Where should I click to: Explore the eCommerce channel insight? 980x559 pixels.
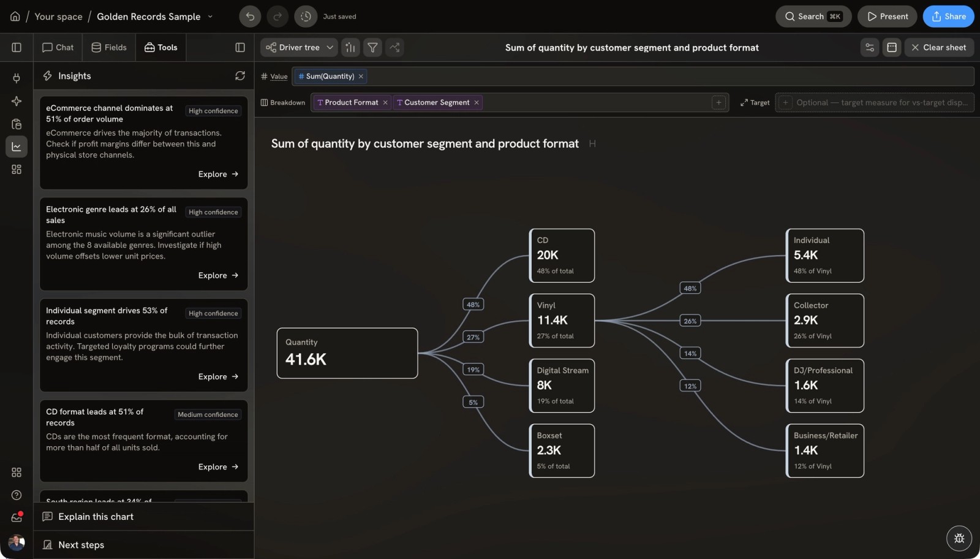click(218, 174)
